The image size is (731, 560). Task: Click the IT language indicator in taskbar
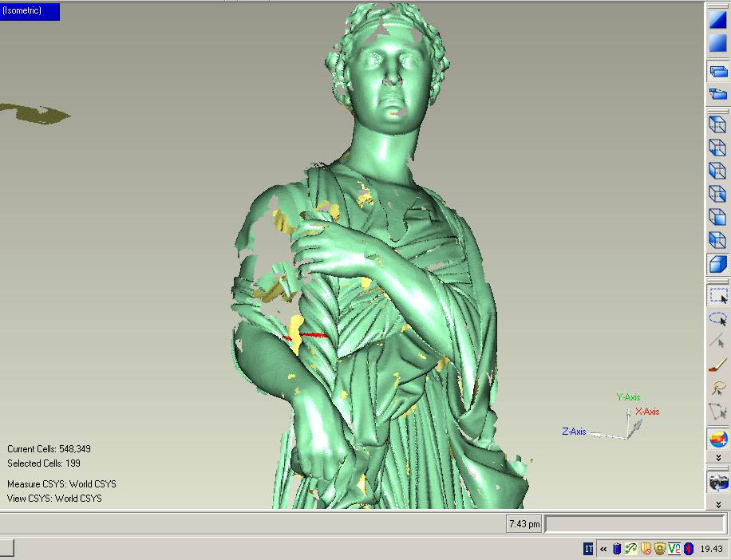coord(587,549)
